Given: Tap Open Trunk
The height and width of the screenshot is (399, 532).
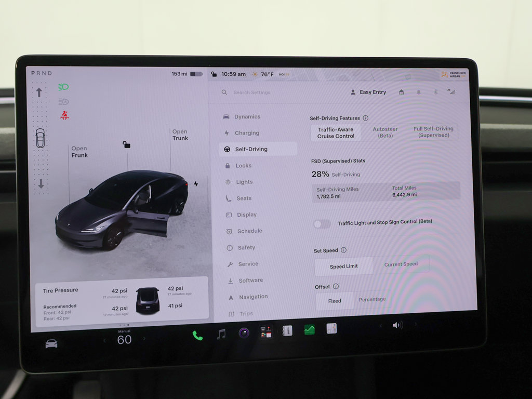Looking at the screenshot, I should [x=180, y=135].
